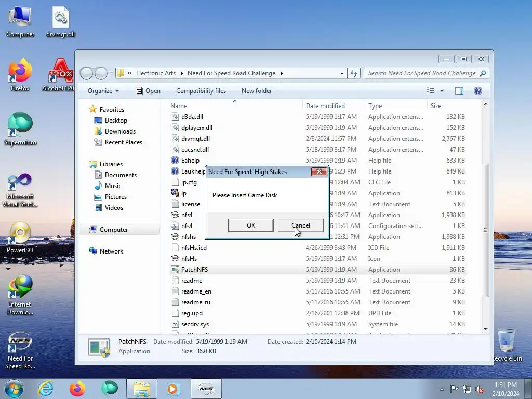Open Supermium from the taskbar
The height and width of the screenshot is (399, 532).
[x=109, y=389]
